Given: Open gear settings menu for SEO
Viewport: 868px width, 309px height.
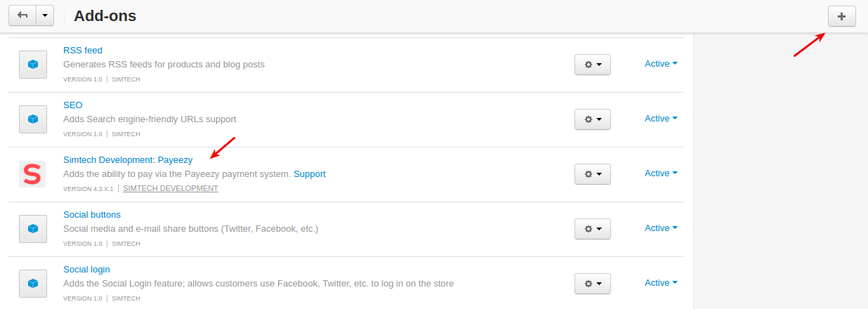Looking at the screenshot, I should click(x=593, y=119).
